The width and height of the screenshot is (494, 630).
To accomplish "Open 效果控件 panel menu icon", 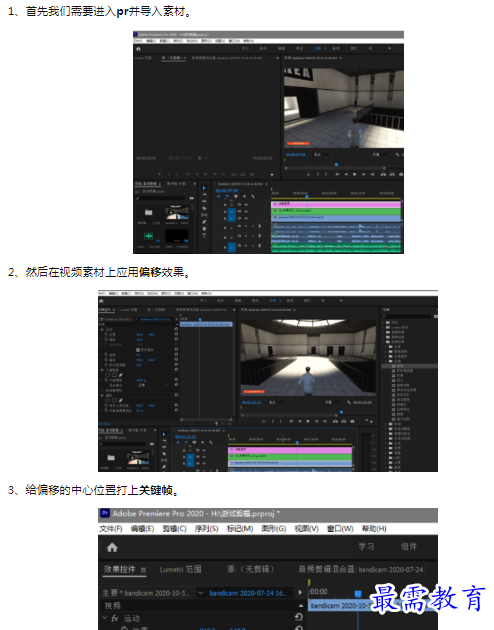I will (143, 570).
